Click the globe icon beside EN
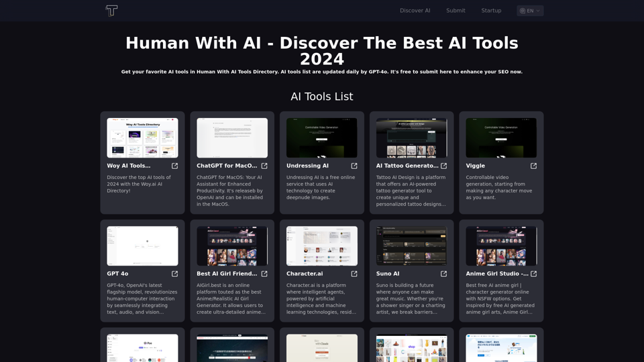Image resolution: width=644 pixels, height=362 pixels. pyautogui.click(x=523, y=11)
